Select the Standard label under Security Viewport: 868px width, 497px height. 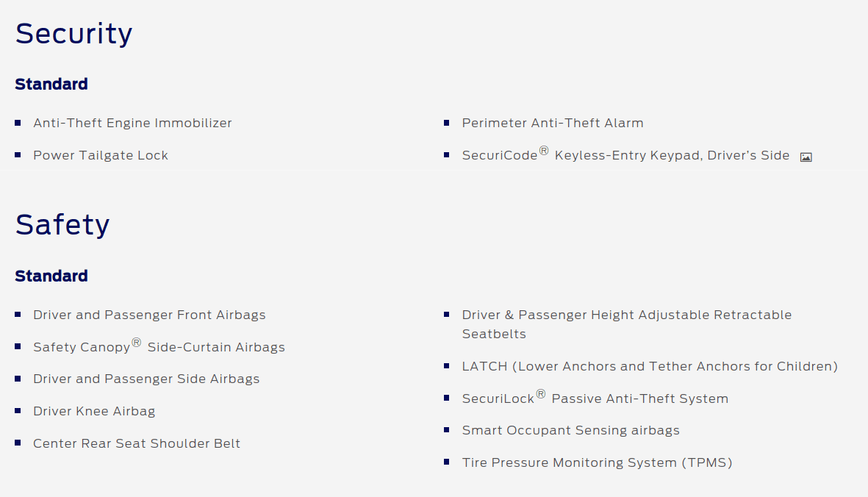[x=51, y=84]
